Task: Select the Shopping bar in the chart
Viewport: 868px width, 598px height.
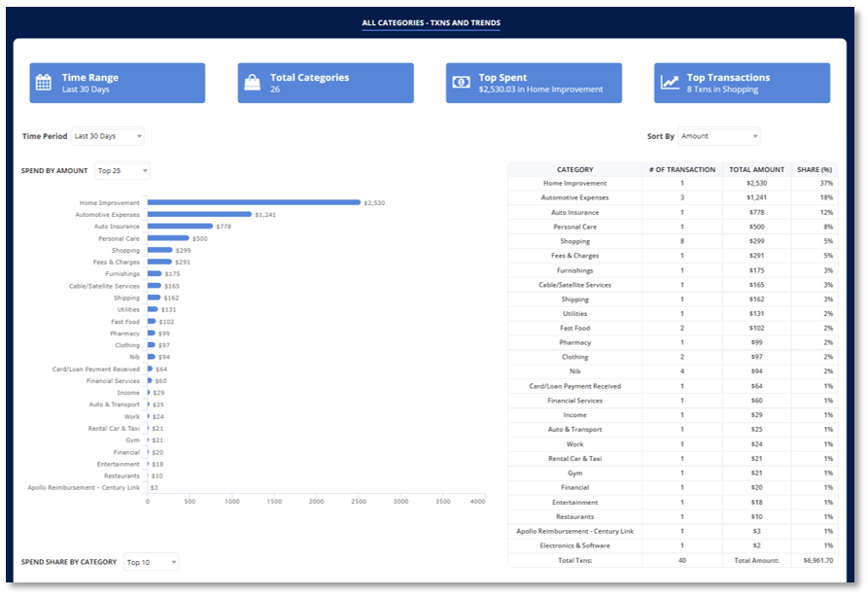Action: point(160,250)
